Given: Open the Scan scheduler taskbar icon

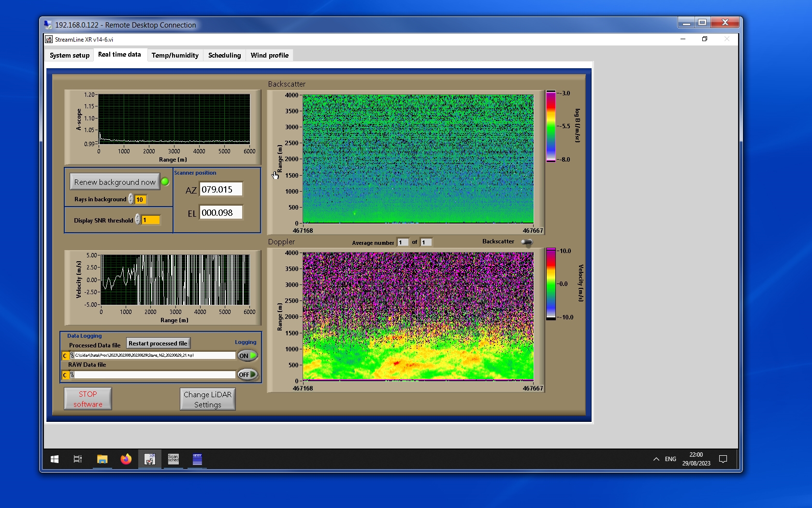Looking at the screenshot, I should [173, 459].
